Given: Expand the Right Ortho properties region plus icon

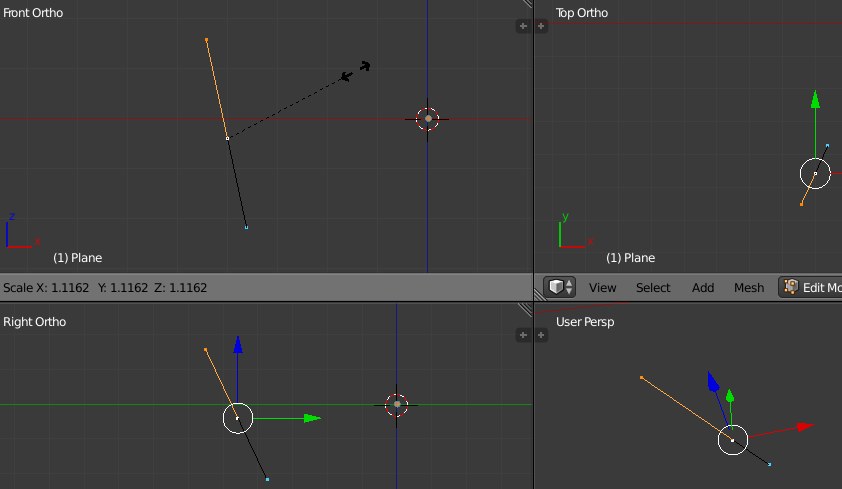Looking at the screenshot, I should 523,335.
